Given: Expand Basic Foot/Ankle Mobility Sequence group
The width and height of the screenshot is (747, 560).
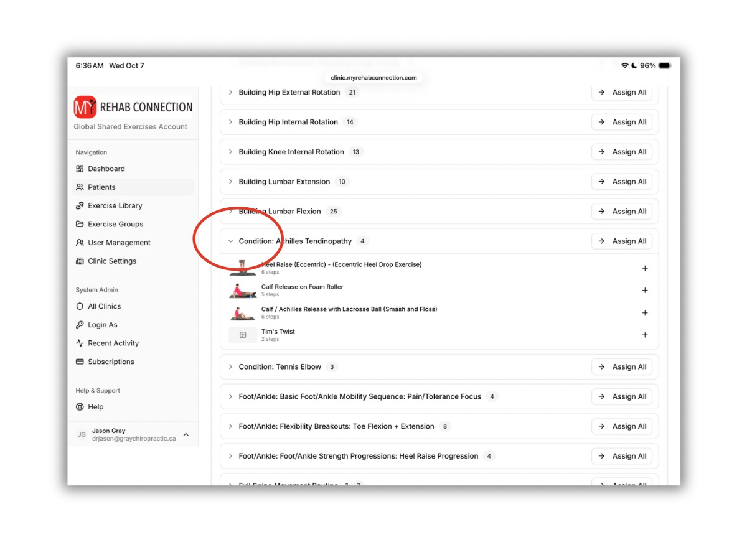Looking at the screenshot, I should tap(230, 396).
